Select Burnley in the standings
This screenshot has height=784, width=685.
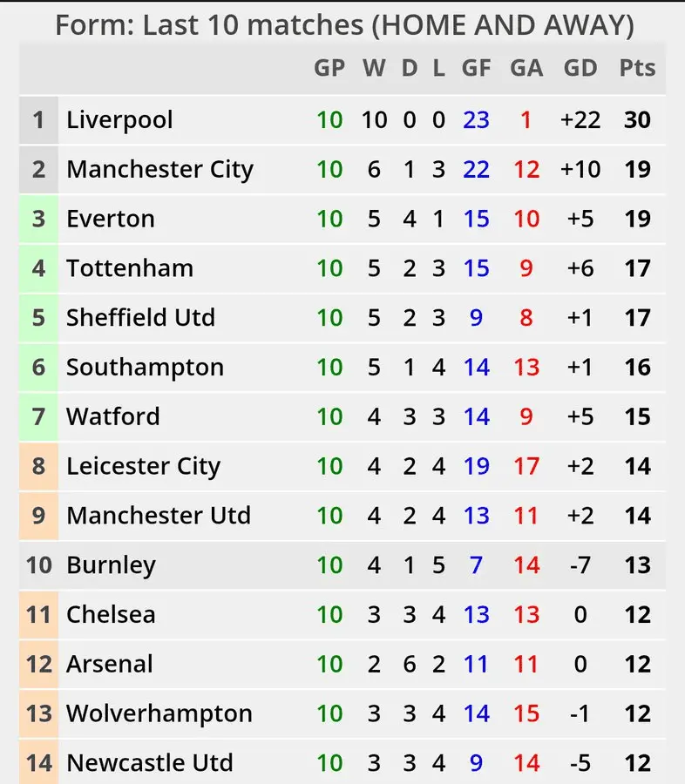(x=111, y=565)
